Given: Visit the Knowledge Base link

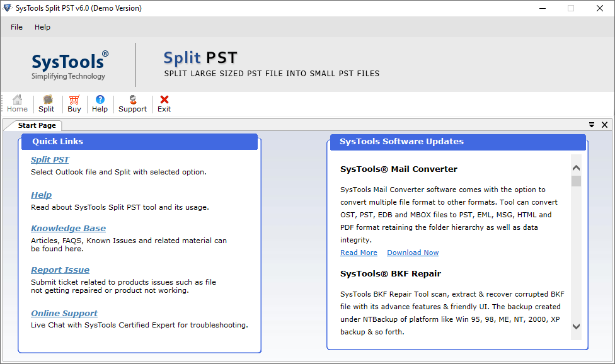Looking at the screenshot, I should pos(68,228).
